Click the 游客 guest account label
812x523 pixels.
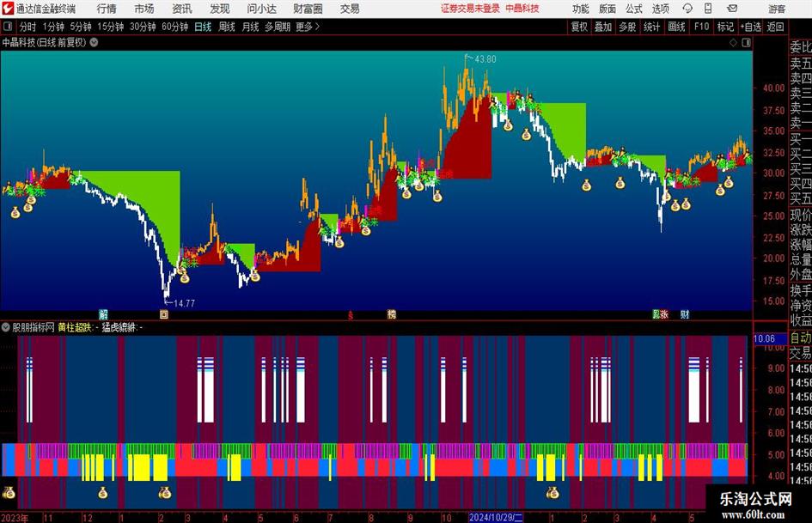click(777, 9)
